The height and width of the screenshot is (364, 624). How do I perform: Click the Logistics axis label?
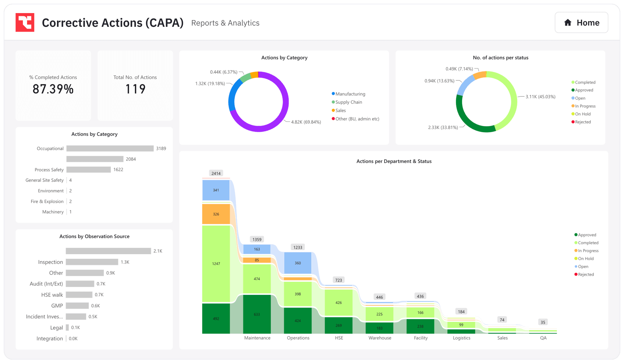point(461,338)
